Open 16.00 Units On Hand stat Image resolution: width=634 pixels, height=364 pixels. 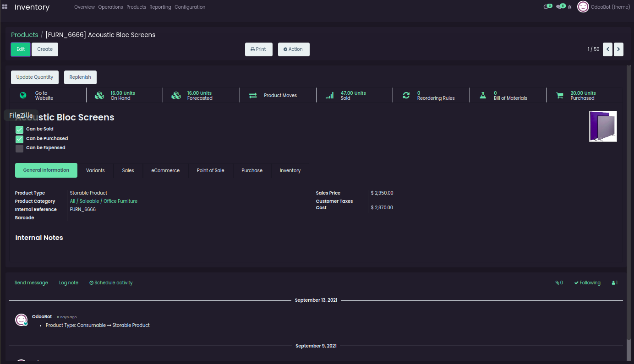tap(125, 95)
